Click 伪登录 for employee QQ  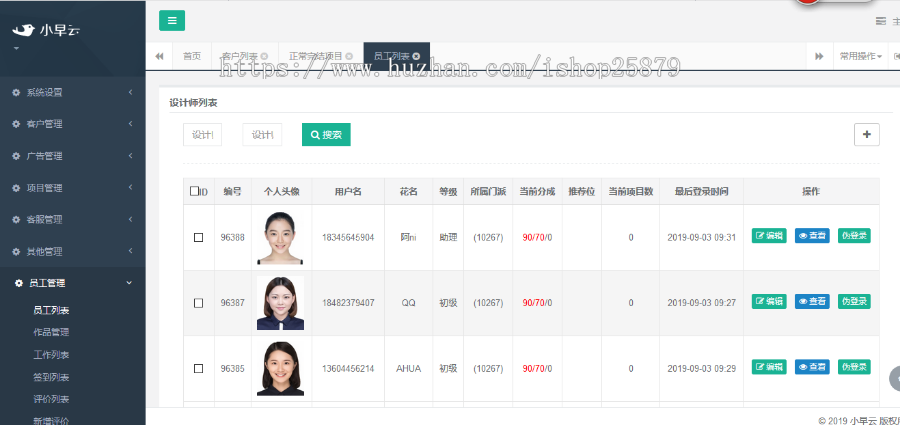[854, 302]
